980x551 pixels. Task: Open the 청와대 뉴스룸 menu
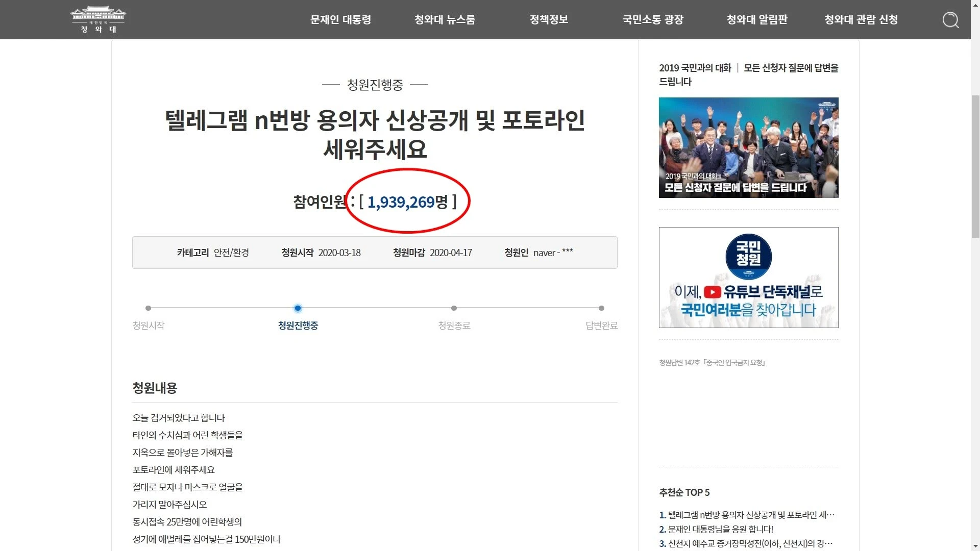(x=445, y=19)
